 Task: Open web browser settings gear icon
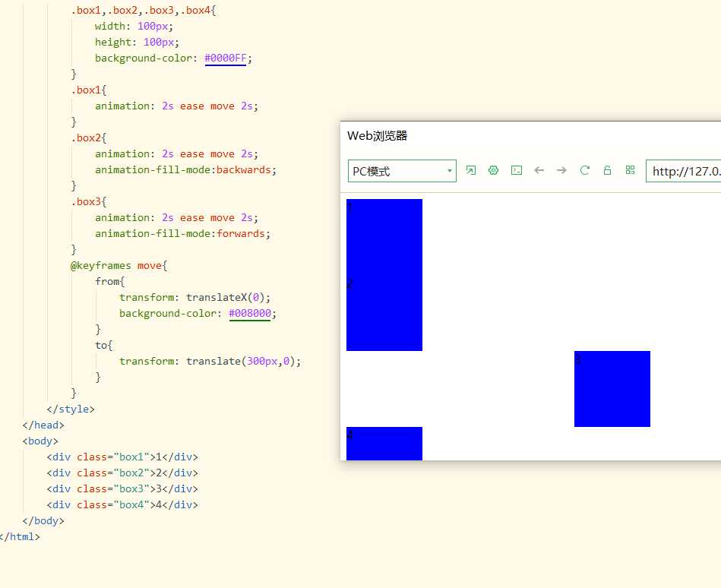coord(493,171)
